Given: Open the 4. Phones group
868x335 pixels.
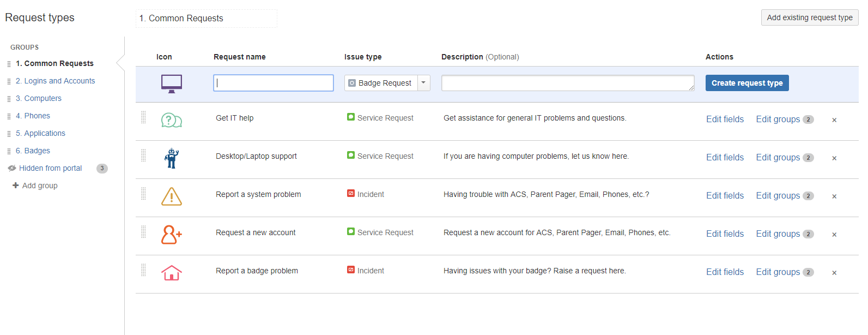Looking at the screenshot, I should point(33,116).
